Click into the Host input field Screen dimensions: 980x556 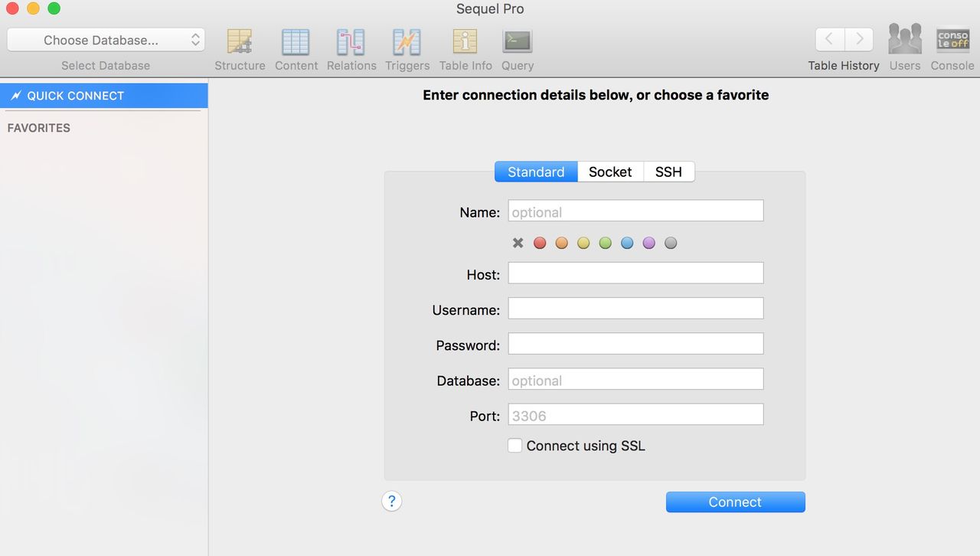click(x=635, y=273)
